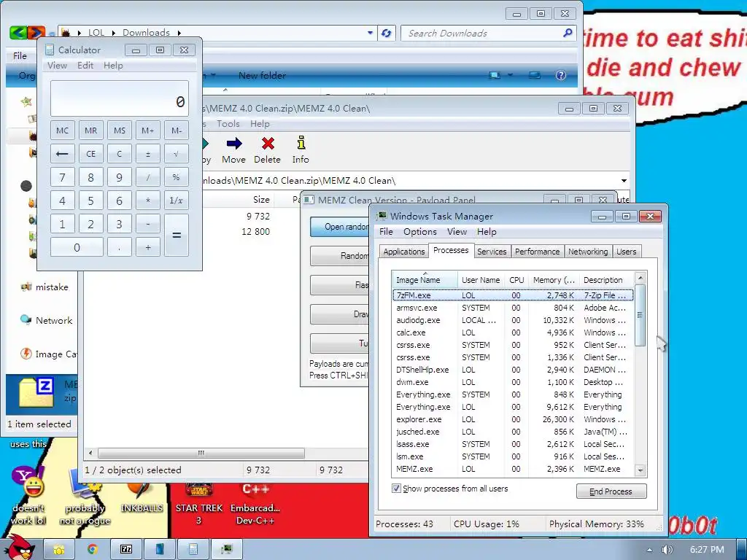
Task: Open the Angry Birds start button
Action: [20, 548]
